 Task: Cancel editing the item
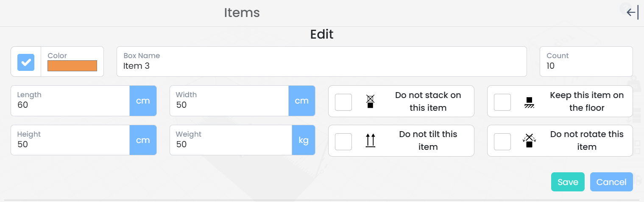pos(611,182)
